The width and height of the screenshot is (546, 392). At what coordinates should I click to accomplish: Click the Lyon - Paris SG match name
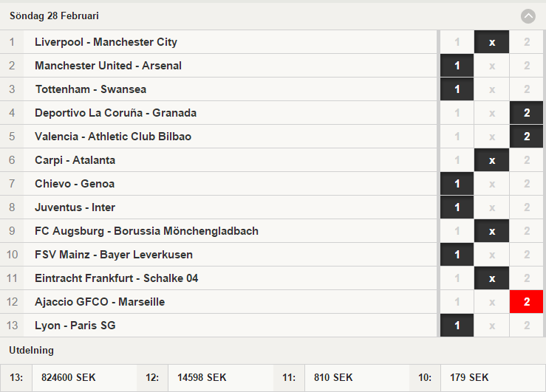click(x=75, y=326)
